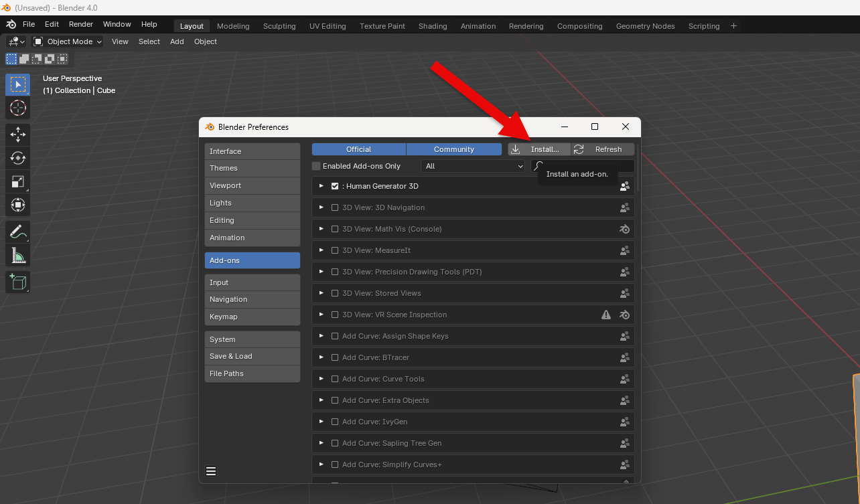Viewport: 860px width, 504px height.
Task: Select the Add Cube tool
Action: pos(18,282)
